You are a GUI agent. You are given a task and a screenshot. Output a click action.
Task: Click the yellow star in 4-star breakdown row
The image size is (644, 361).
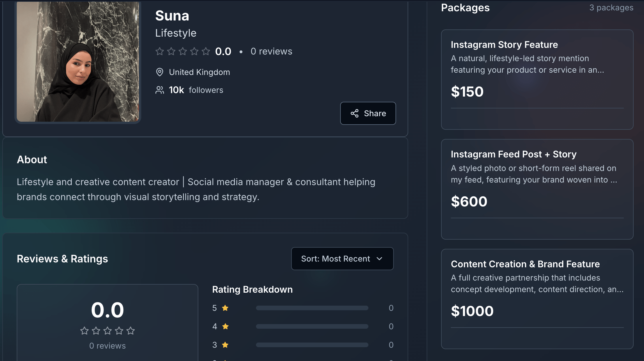pos(225,326)
